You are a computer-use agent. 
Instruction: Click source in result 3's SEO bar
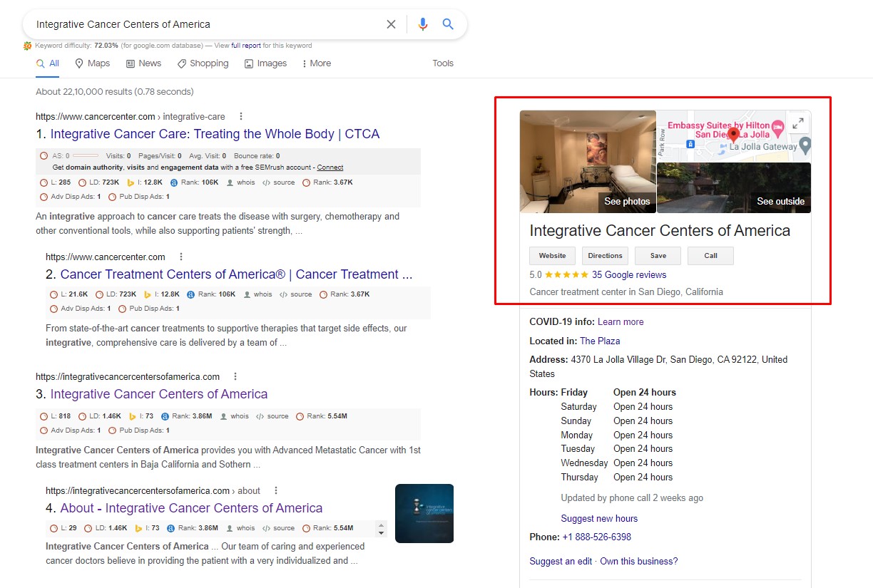pyautogui.click(x=273, y=416)
